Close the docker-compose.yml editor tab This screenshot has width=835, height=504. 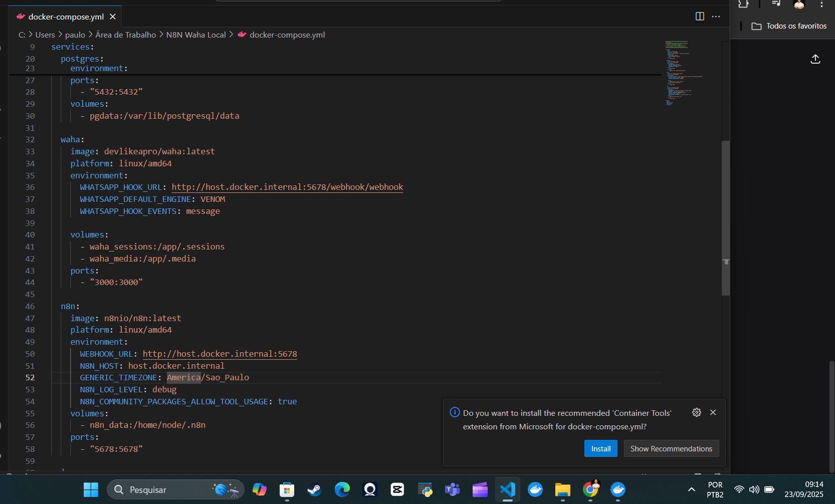click(113, 17)
